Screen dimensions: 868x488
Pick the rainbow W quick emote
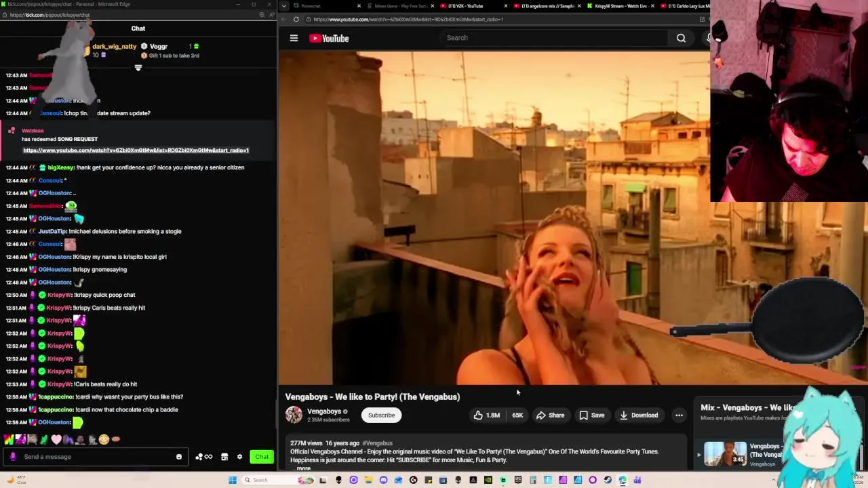9,439
